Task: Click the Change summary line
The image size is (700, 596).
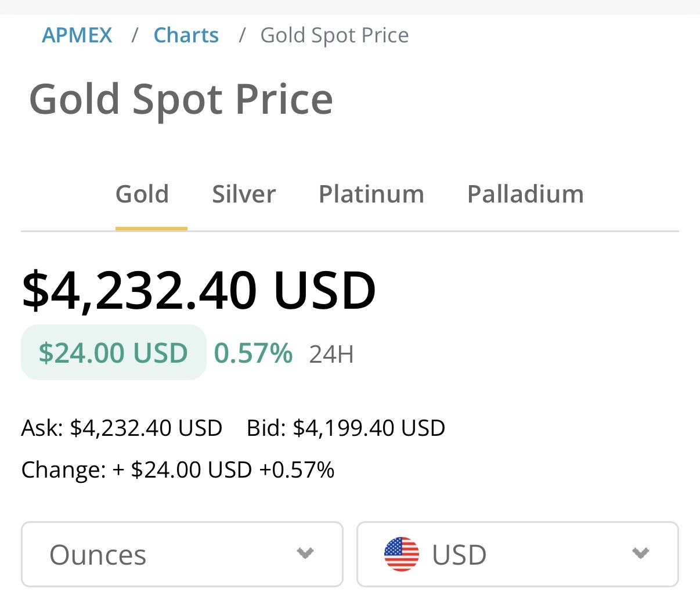Action: (178, 469)
